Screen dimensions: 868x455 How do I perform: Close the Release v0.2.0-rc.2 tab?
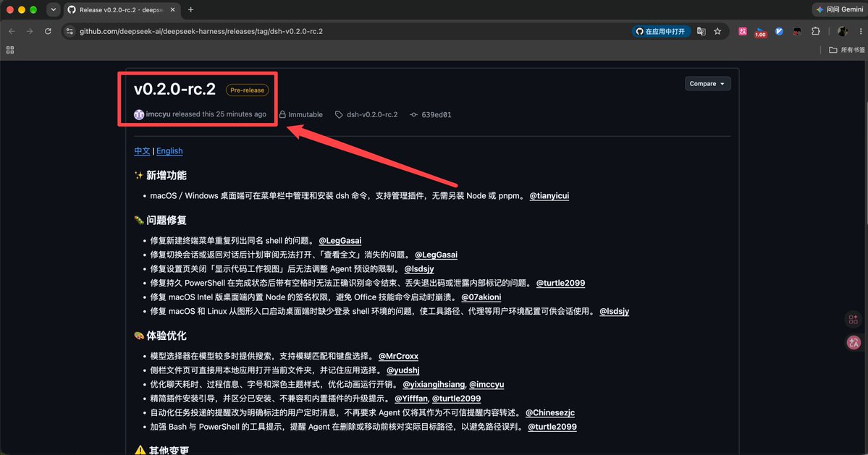click(x=173, y=10)
